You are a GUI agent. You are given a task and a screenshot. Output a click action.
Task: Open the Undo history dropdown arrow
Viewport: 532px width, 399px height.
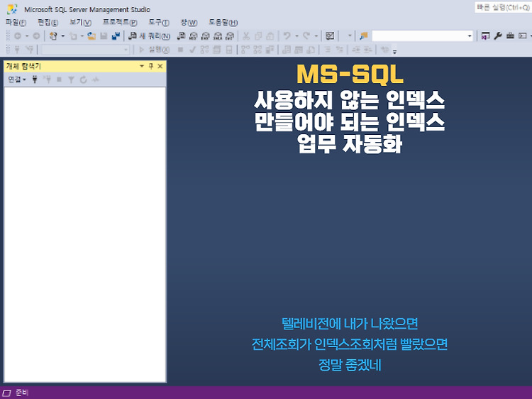[x=297, y=35]
